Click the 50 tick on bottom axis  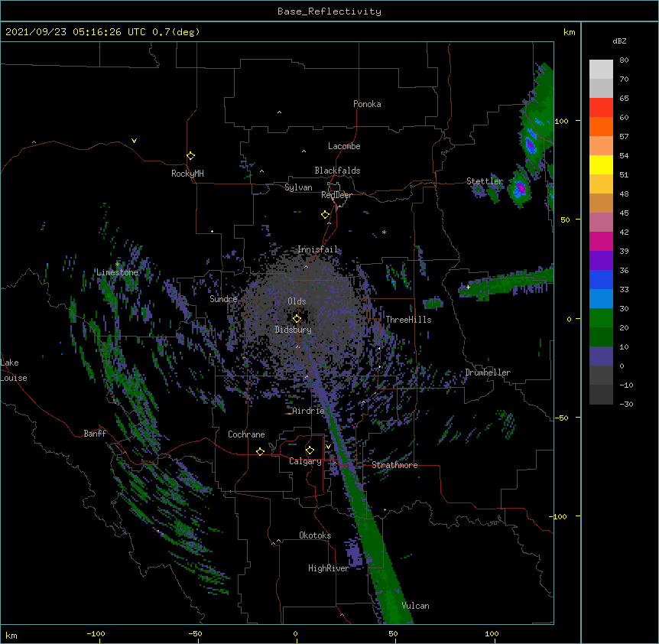point(393,633)
